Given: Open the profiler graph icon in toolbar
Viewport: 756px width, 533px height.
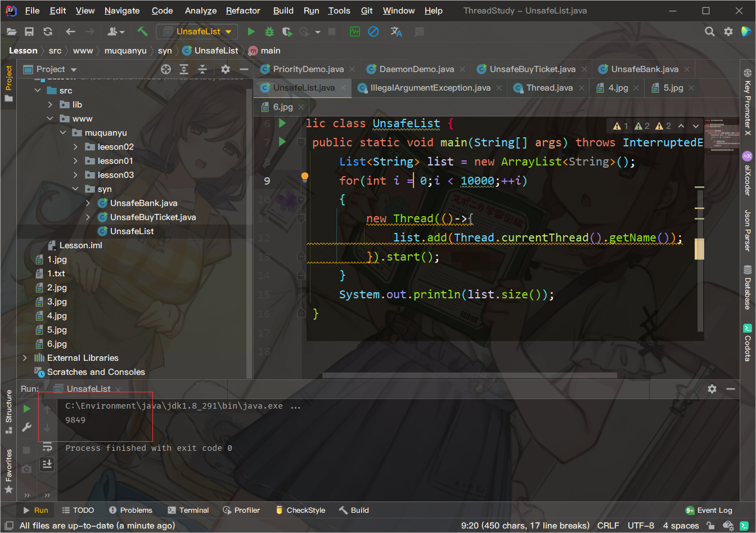Looking at the screenshot, I should [x=355, y=32].
